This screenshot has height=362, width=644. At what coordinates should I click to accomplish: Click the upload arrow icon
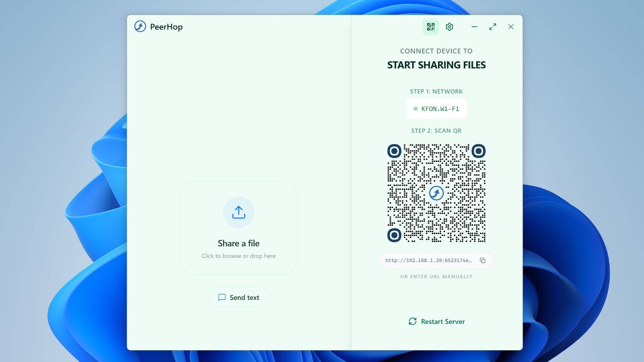tap(238, 212)
